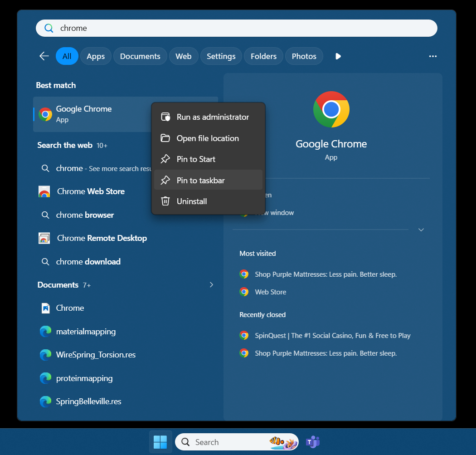Image resolution: width=476 pixels, height=455 pixels.
Task: Click the Chrome Web Store icon
Action: coord(44,191)
